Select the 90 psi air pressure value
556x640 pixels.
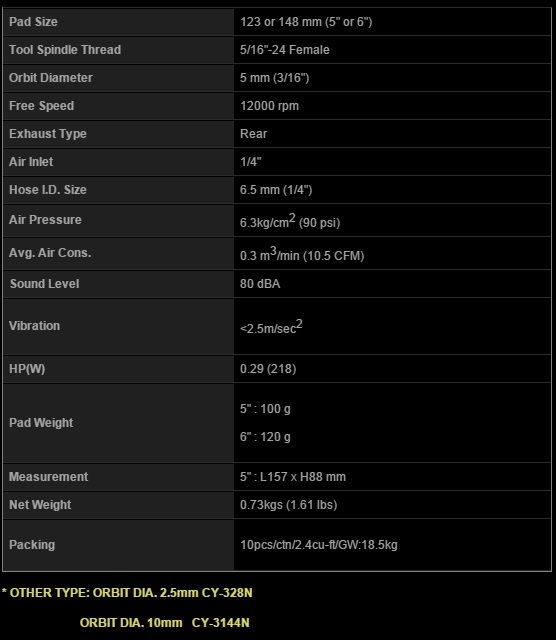point(319,223)
